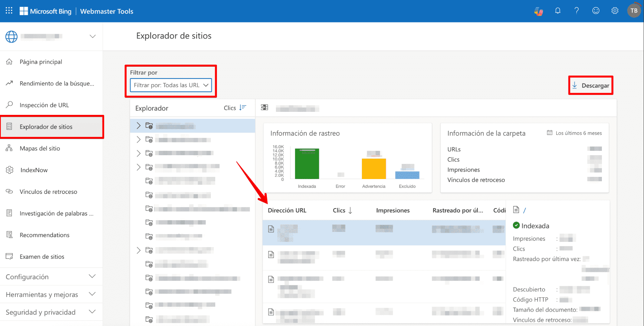
Task: Click the Microsoft Bing logo
Action: tap(46, 11)
